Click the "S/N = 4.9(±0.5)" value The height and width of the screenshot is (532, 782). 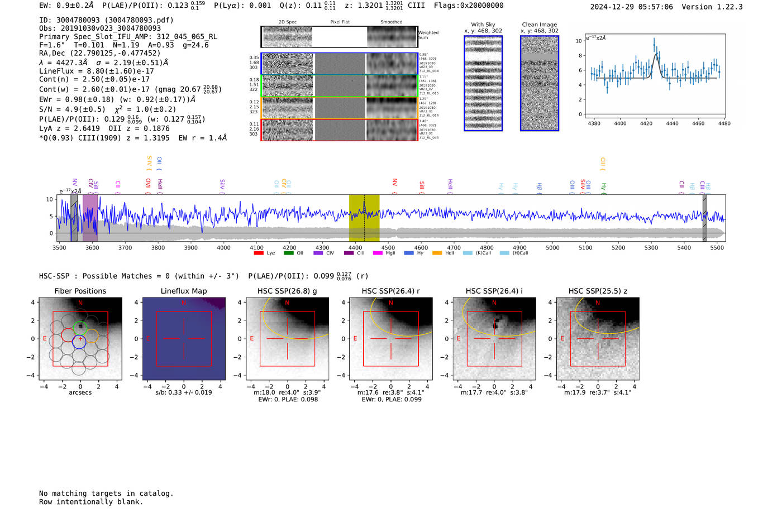[x=72, y=109]
